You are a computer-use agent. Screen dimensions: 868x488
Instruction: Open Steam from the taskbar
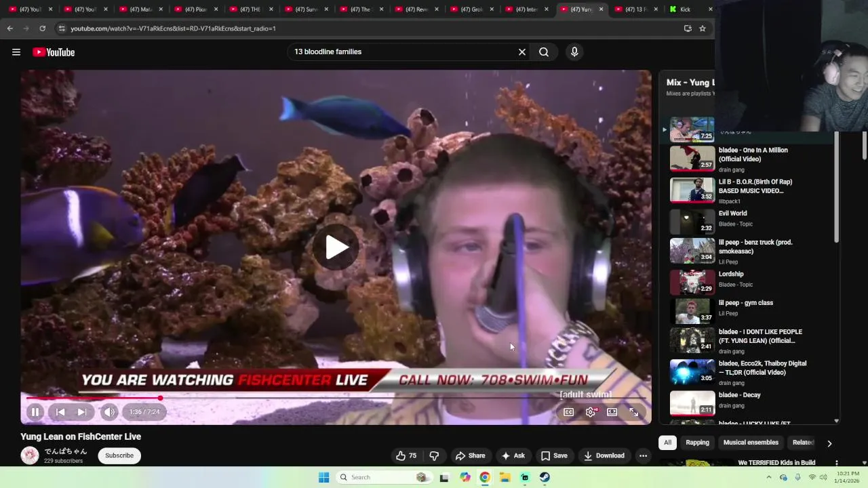coord(545,477)
